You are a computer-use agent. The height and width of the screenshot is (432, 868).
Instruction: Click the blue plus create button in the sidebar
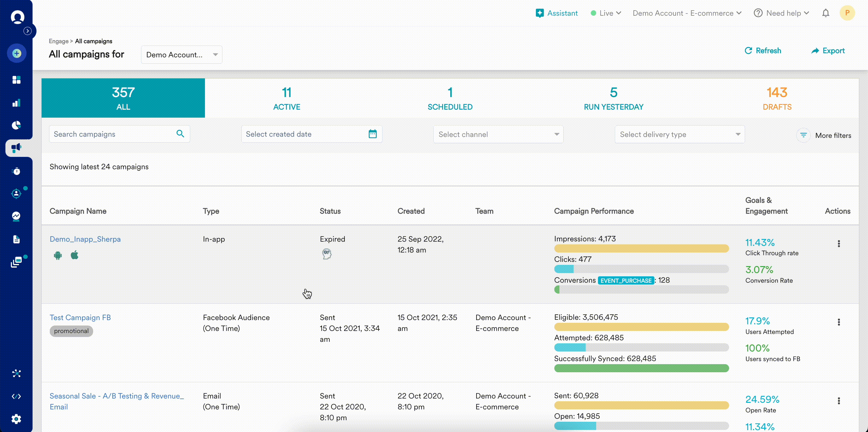pos(17,53)
